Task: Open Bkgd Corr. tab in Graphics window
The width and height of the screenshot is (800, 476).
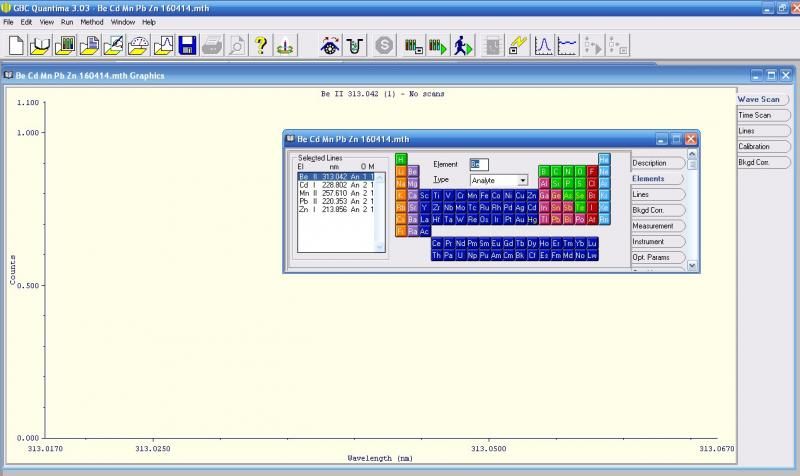Action: pyautogui.click(x=763, y=162)
